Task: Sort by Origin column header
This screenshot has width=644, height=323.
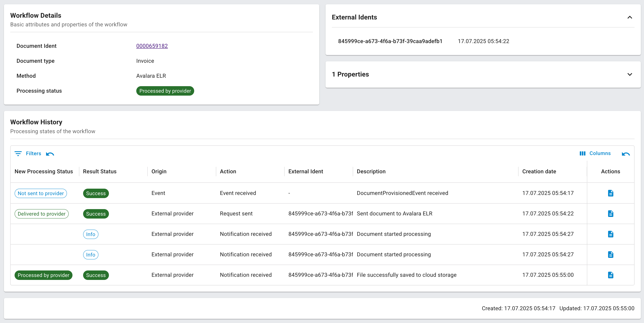Action: tap(159, 172)
